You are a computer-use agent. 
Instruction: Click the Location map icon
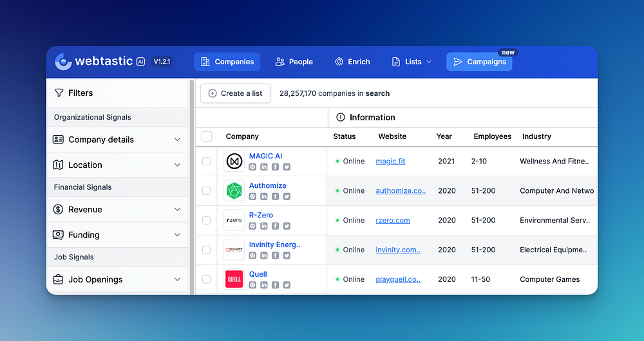pos(58,165)
